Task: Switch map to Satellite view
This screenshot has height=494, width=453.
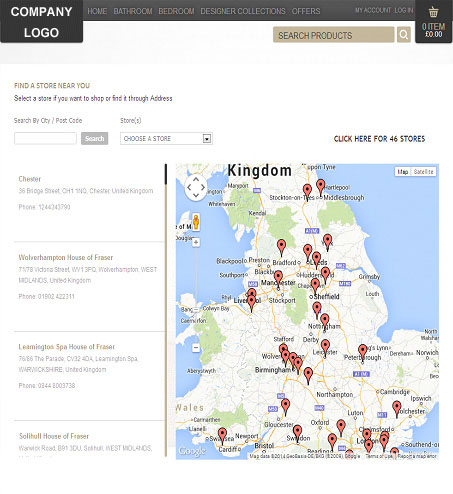Action: [x=423, y=172]
